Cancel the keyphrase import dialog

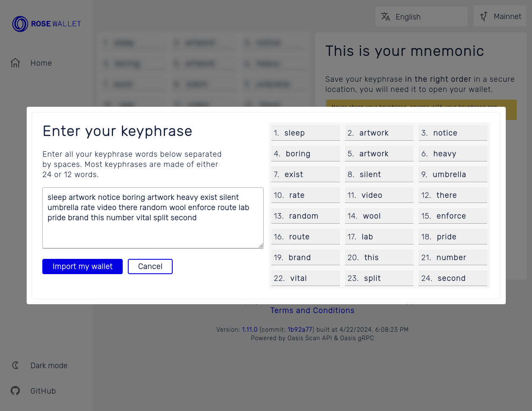click(x=150, y=267)
